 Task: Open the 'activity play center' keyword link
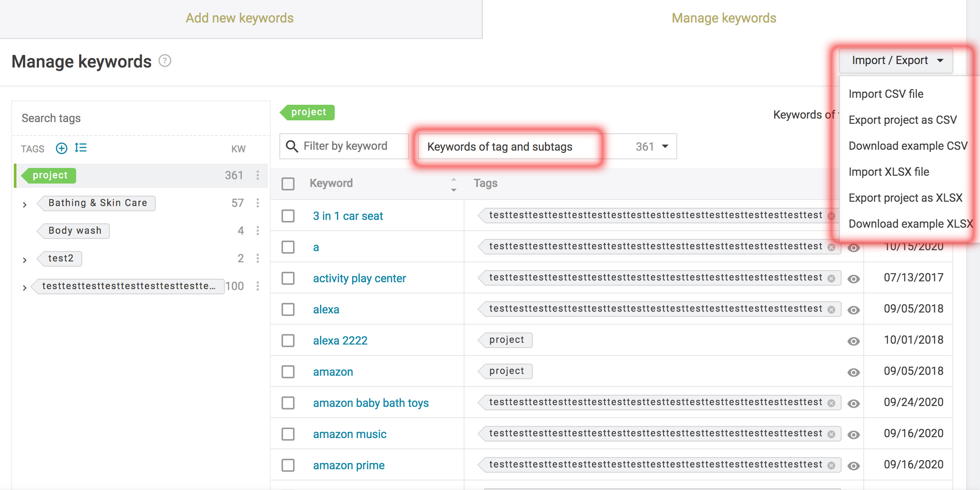coord(359,278)
